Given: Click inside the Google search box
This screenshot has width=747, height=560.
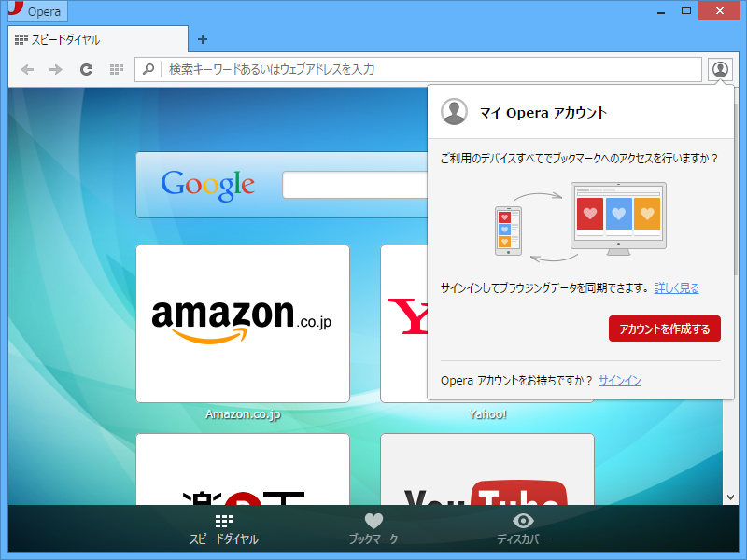Looking at the screenshot, I should [x=355, y=185].
